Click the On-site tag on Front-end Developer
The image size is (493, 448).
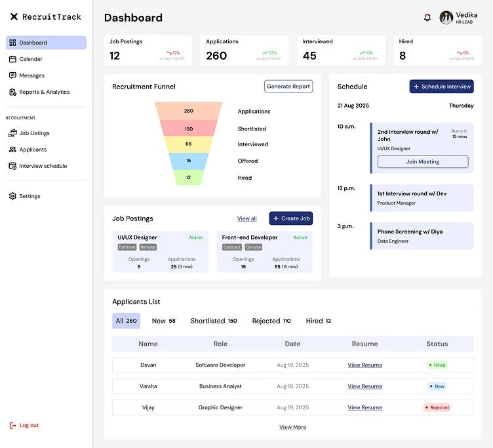pos(254,247)
